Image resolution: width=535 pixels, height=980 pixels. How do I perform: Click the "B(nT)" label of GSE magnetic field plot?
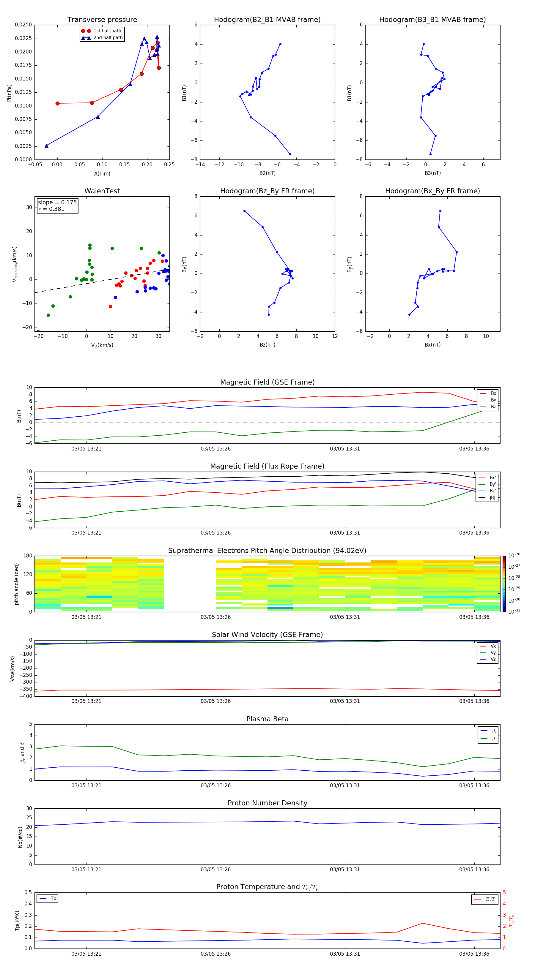[19, 416]
